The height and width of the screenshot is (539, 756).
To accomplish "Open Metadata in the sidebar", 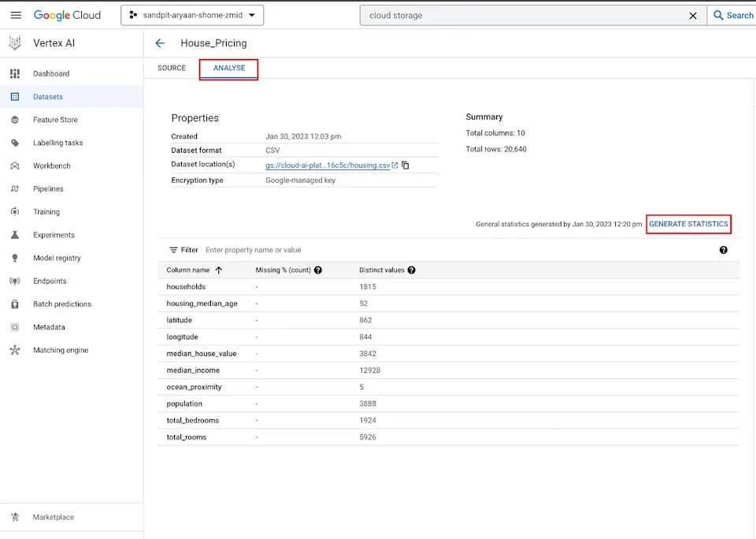I will pos(72,327).
